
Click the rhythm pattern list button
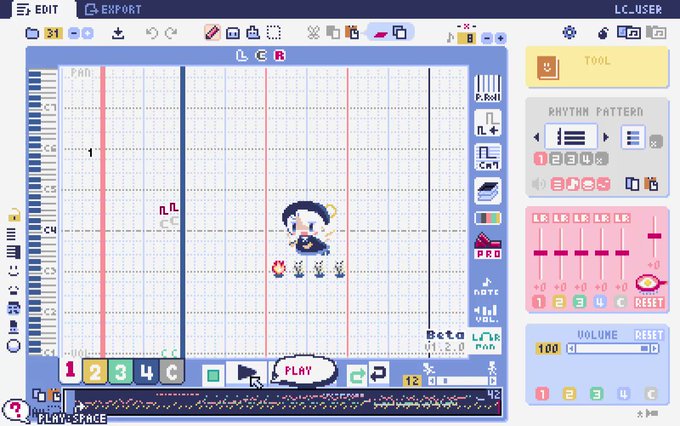tap(633, 138)
